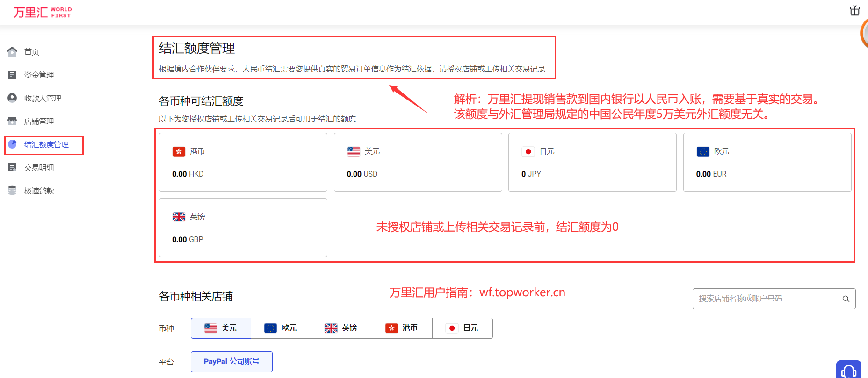868x378 pixels.
Task: Click the 收款人管理 person icon
Action: [x=13, y=98]
